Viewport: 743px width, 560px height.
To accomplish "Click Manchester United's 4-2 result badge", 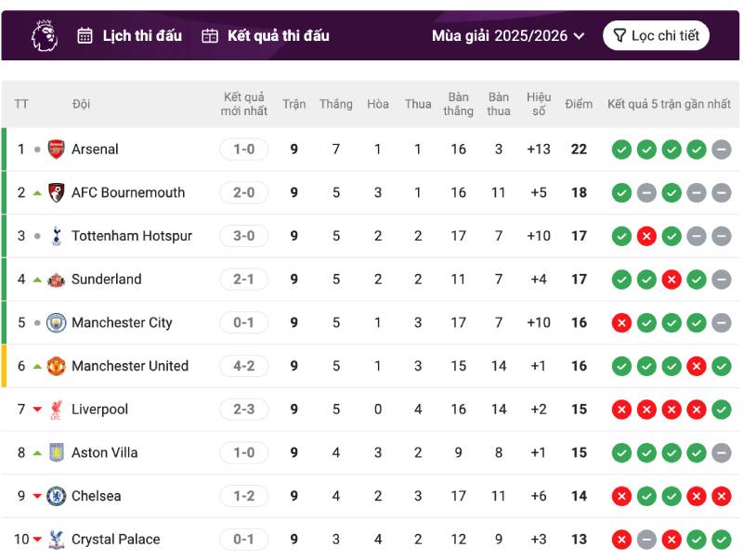I will (x=243, y=366).
